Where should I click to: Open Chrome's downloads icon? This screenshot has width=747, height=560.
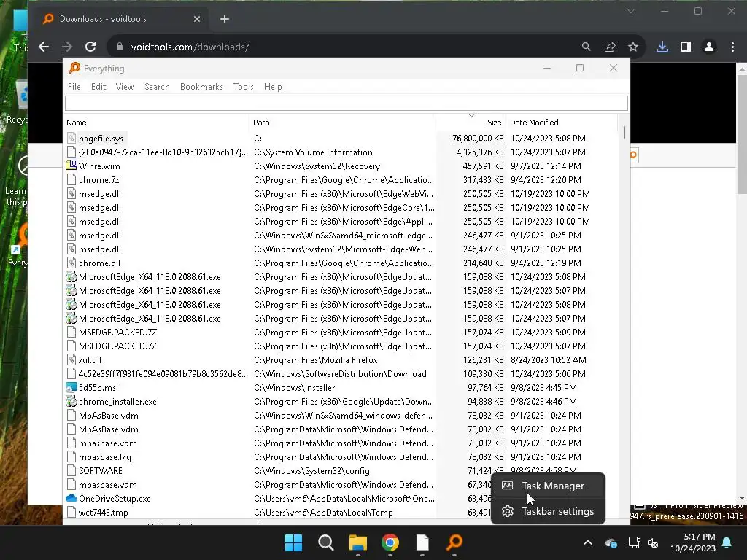coord(662,47)
